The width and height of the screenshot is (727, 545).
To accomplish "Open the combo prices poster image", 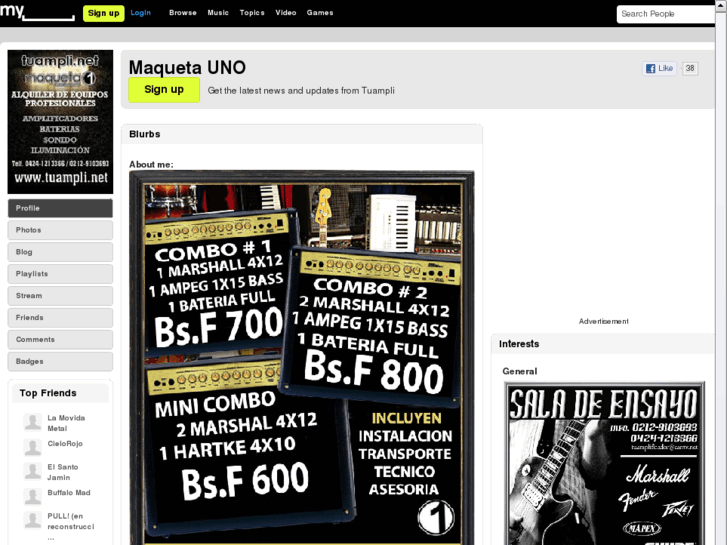I will [x=302, y=358].
